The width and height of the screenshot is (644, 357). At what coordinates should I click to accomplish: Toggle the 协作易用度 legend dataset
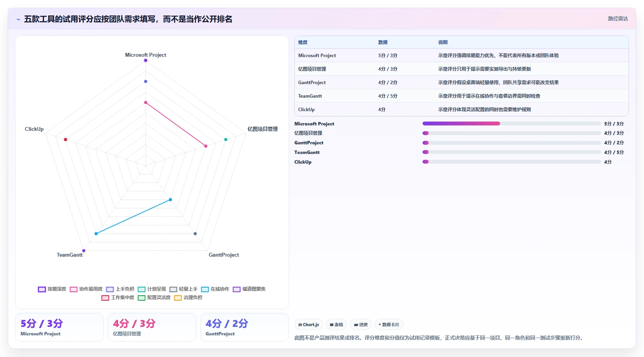(x=86, y=289)
